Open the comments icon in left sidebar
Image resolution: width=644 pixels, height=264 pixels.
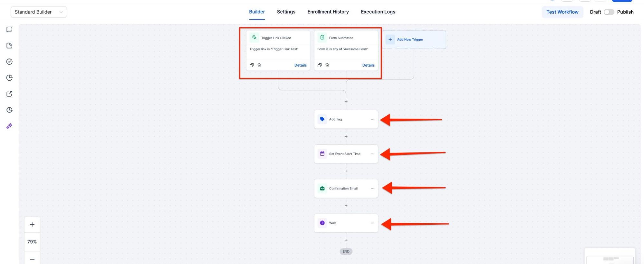coord(9,30)
